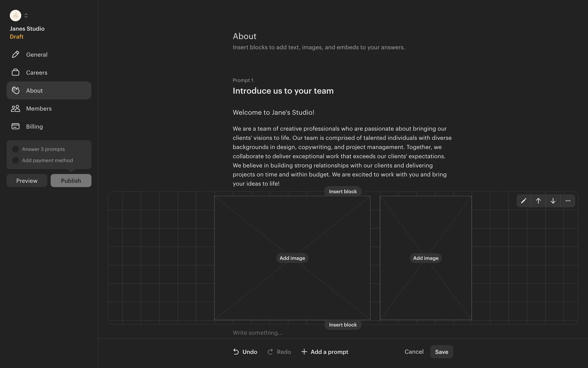Open the General section
588x368 pixels.
tap(37, 55)
